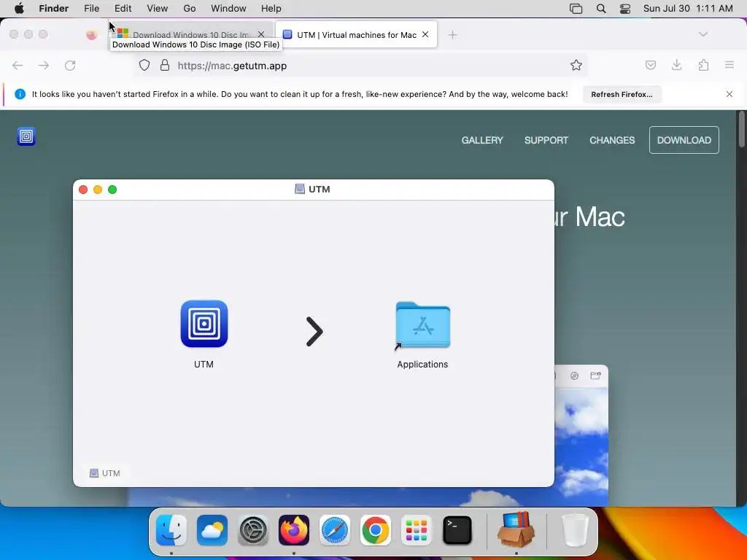
Task: Open the View menu
Action: pos(158,9)
